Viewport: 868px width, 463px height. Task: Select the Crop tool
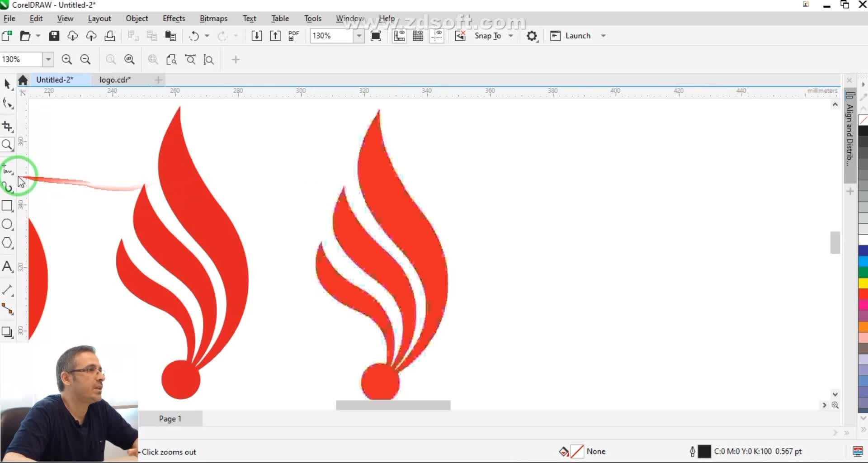click(x=7, y=126)
